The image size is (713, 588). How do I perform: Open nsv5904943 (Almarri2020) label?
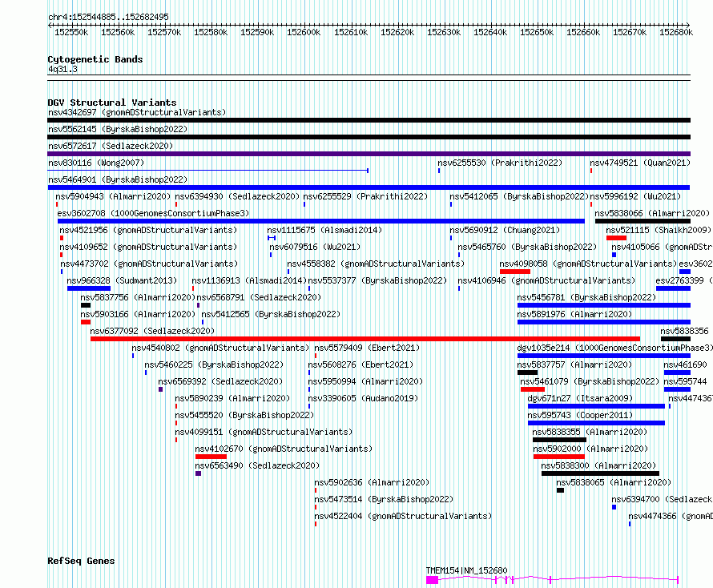point(113,196)
